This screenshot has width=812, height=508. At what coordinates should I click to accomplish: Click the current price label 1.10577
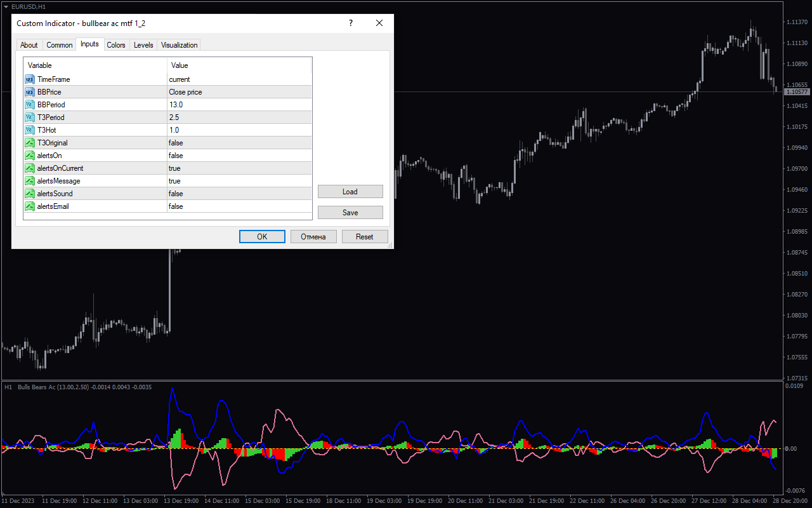pyautogui.click(x=797, y=92)
